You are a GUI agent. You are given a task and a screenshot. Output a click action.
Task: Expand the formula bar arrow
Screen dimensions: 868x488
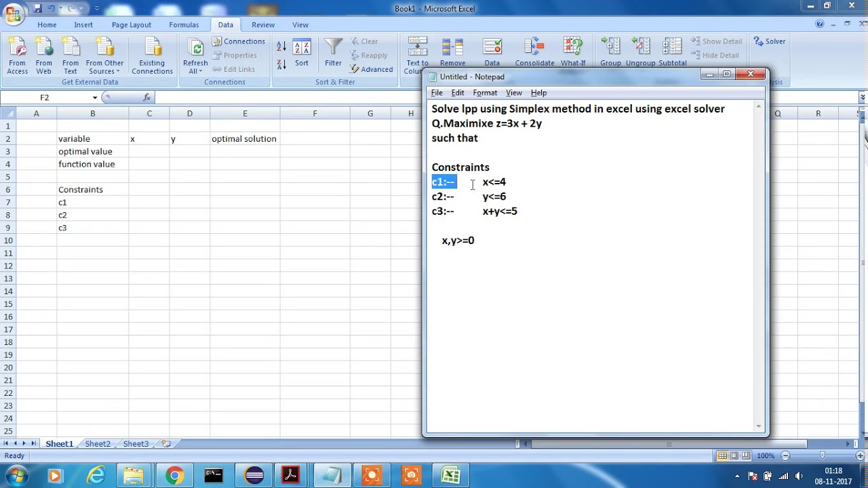863,98
